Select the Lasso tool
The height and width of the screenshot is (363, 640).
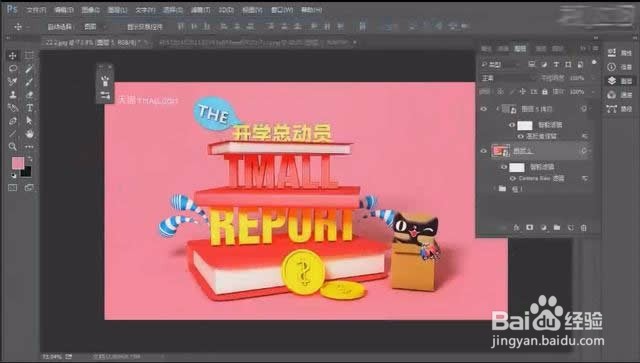[13, 69]
